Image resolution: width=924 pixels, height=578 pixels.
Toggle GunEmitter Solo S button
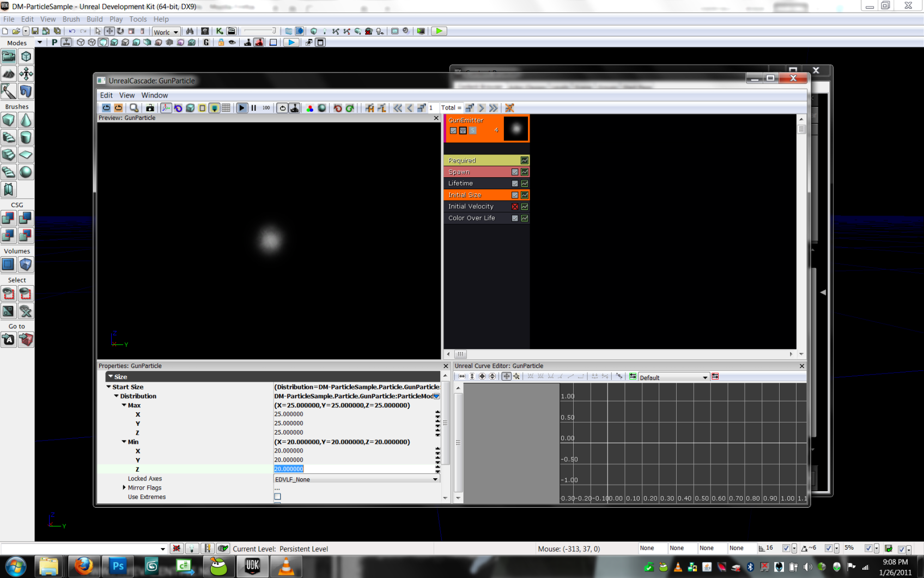pyautogui.click(x=473, y=130)
